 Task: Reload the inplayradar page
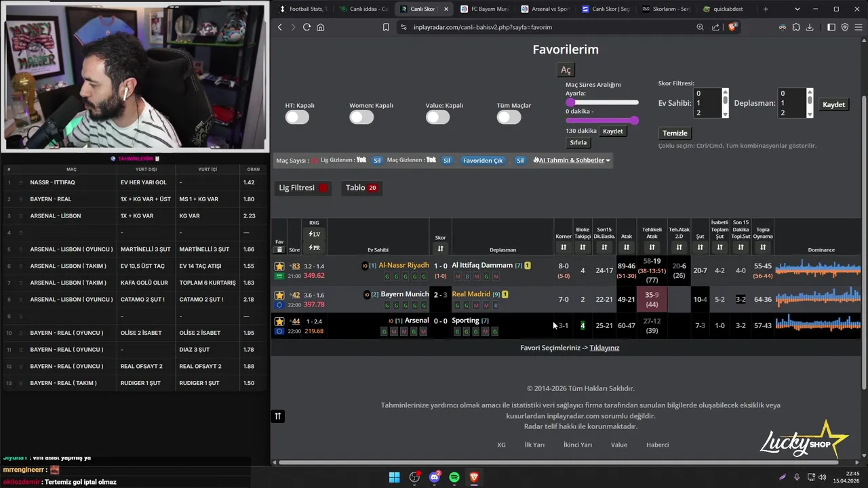click(307, 27)
